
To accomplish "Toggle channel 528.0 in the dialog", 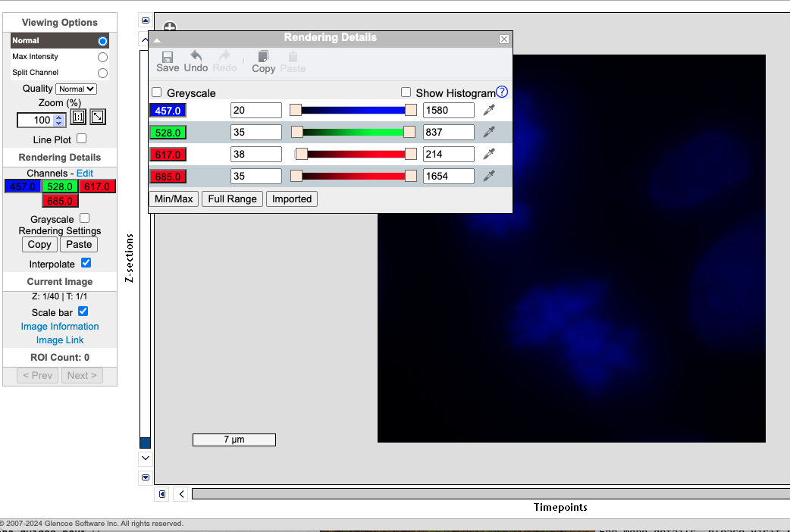I will 168,133.
